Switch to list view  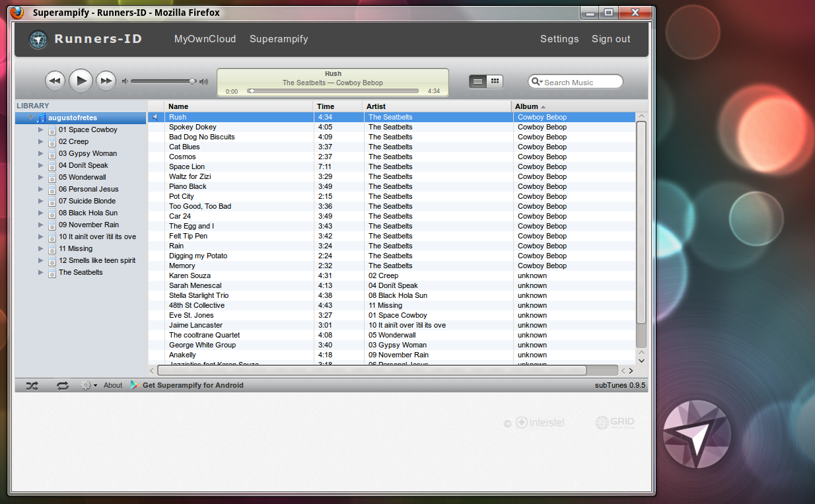(x=478, y=81)
